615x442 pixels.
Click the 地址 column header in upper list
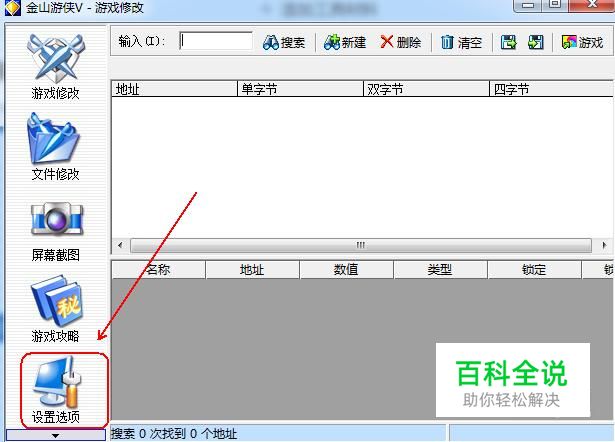pyautogui.click(x=175, y=89)
